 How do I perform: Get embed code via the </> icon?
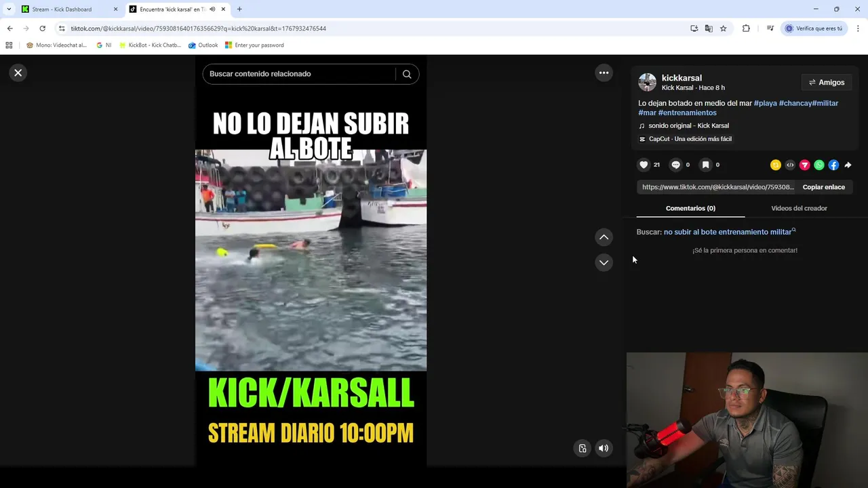coord(790,165)
